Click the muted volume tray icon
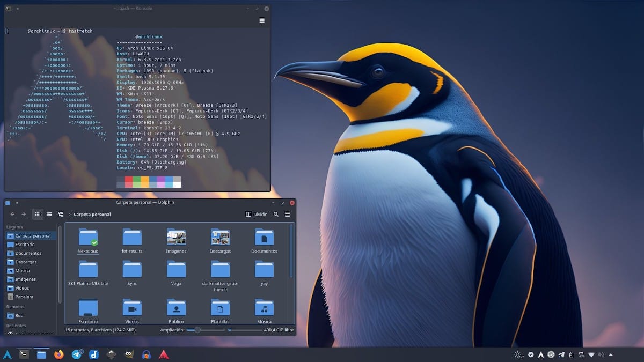The width and height of the screenshot is (644, 362). [601, 354]
